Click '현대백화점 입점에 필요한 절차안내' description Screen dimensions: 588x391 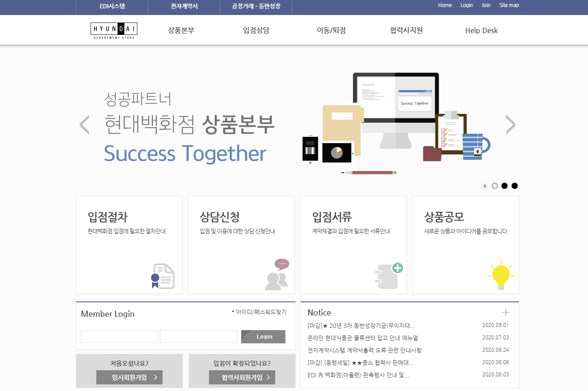(x=126, y=231)
